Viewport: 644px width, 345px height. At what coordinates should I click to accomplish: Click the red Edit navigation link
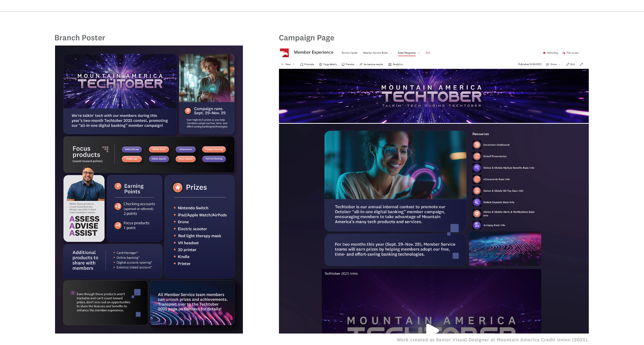point(428,53)
